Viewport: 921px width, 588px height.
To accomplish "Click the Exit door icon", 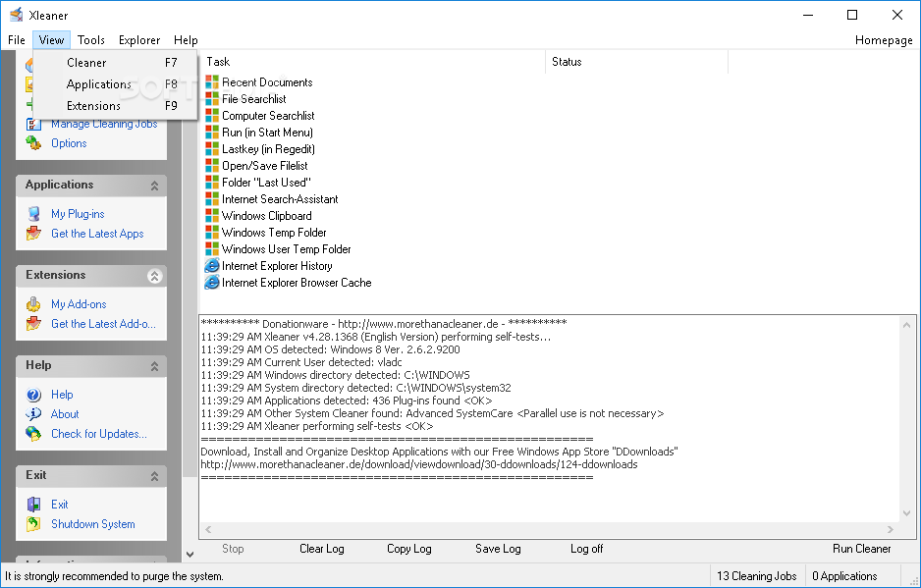I will pyautogui.click(x=33, y=505).
